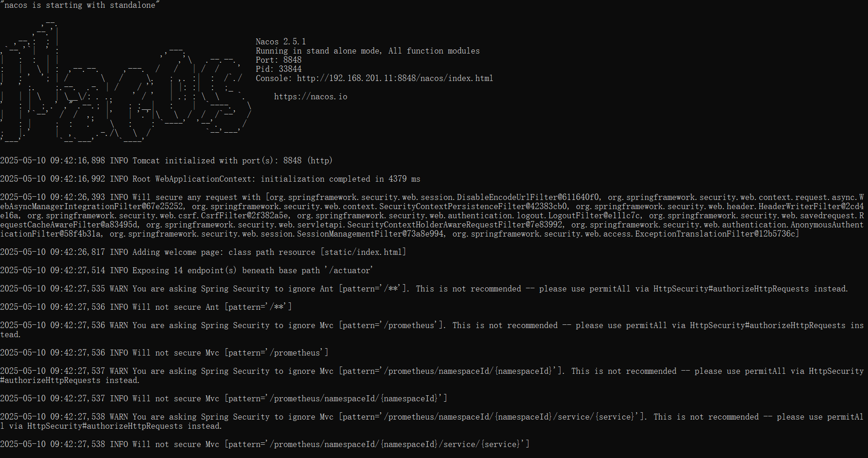
Task: Click the Tomcat initialized log line
Action: 166,161
